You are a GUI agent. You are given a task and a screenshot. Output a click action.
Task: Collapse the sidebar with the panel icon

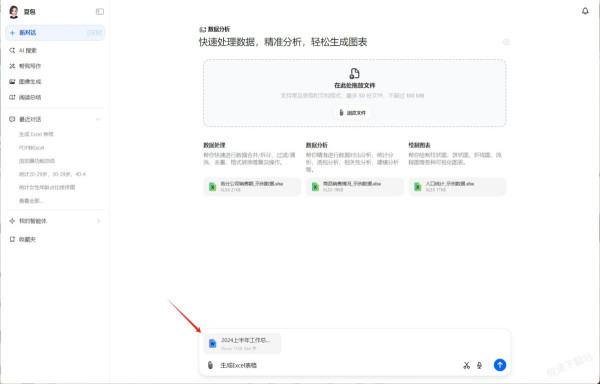coord(99,12)
